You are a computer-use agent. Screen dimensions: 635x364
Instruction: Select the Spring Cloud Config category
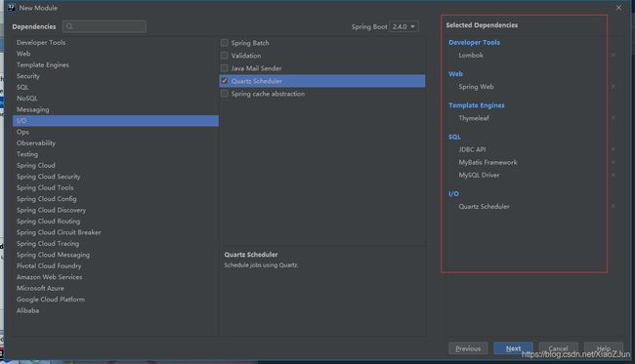[x=47, y=199]
